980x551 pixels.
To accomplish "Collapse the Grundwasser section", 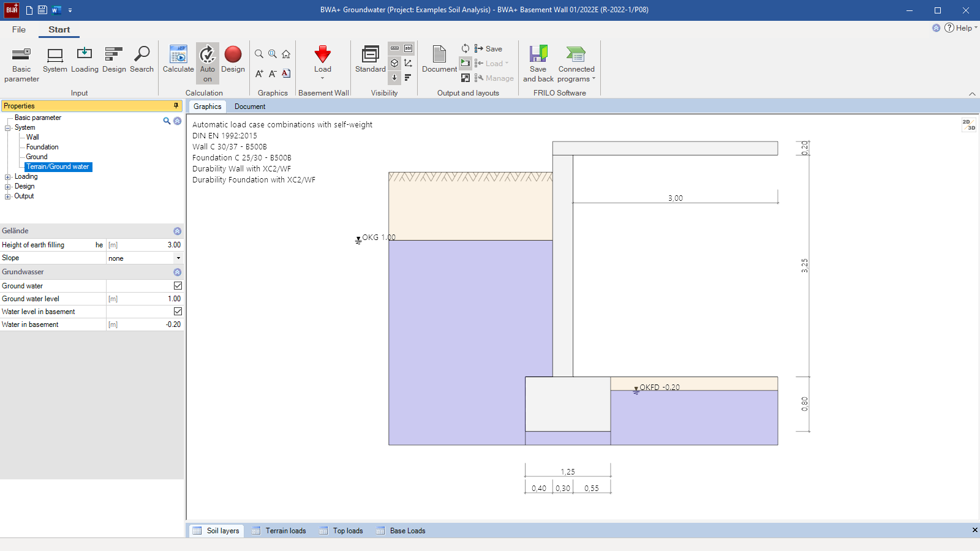I will (x=178, y=272).
